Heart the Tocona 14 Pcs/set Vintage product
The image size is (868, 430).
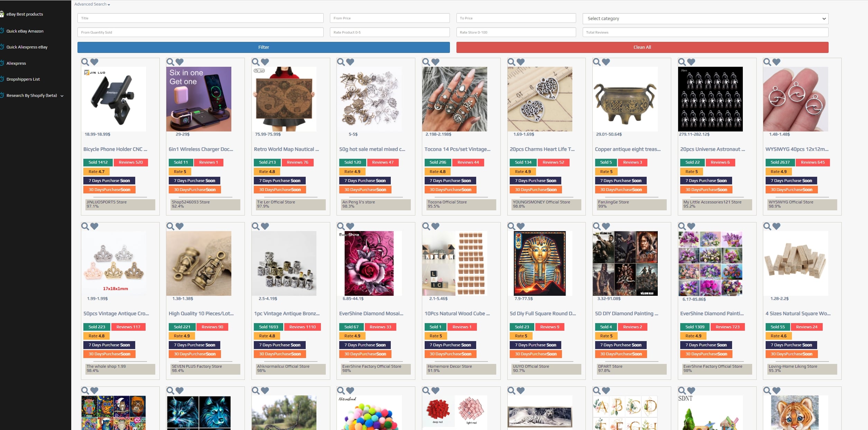pyautogui.click(x=435, y=62)
